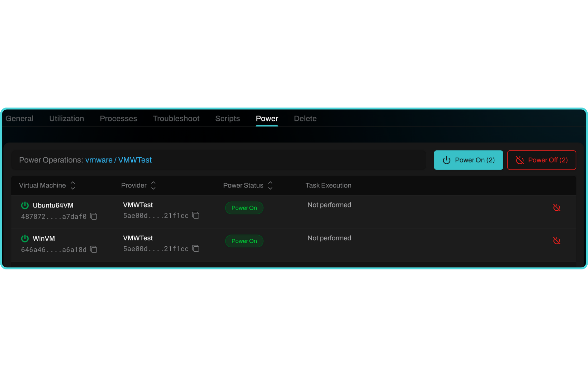588x377 pixels.
Task: Click green power icon beside Ubuntu64VM
Action: (x=25, y=205)
